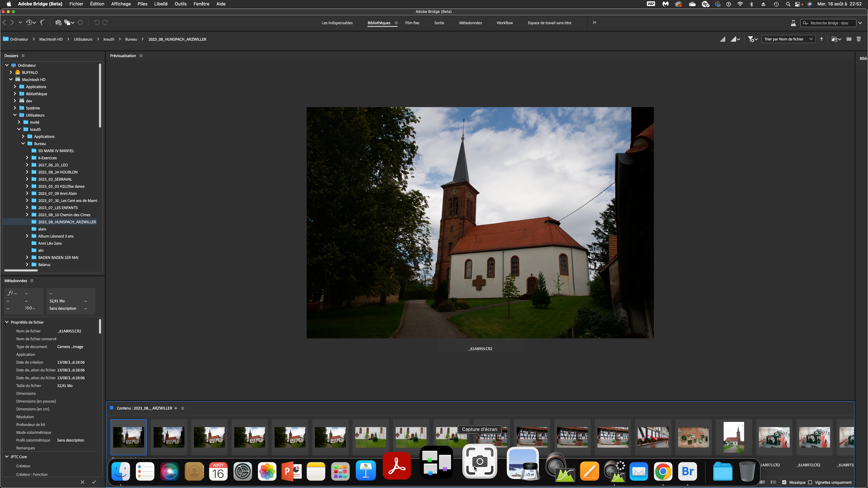Open the Outils menu

click(180, 4)
